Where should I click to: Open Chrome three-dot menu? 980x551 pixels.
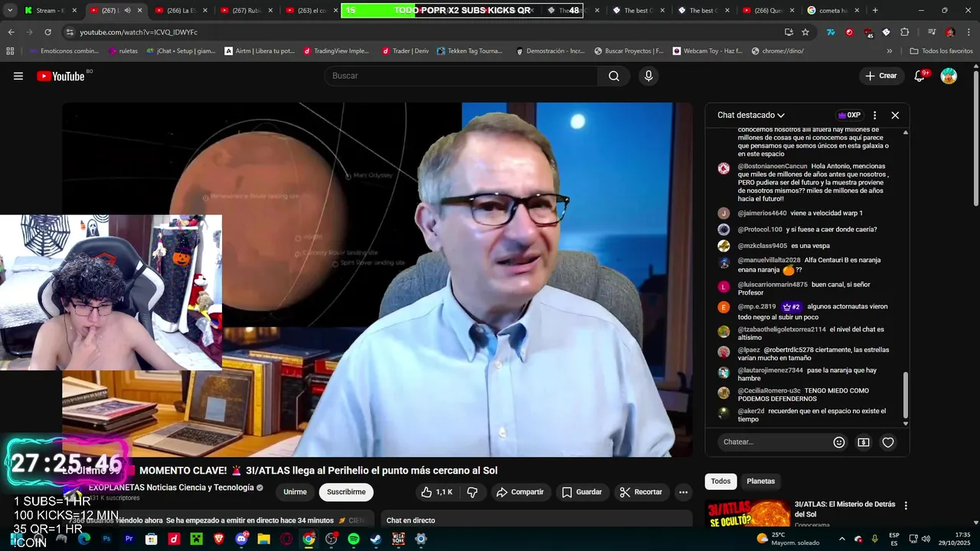969,32
